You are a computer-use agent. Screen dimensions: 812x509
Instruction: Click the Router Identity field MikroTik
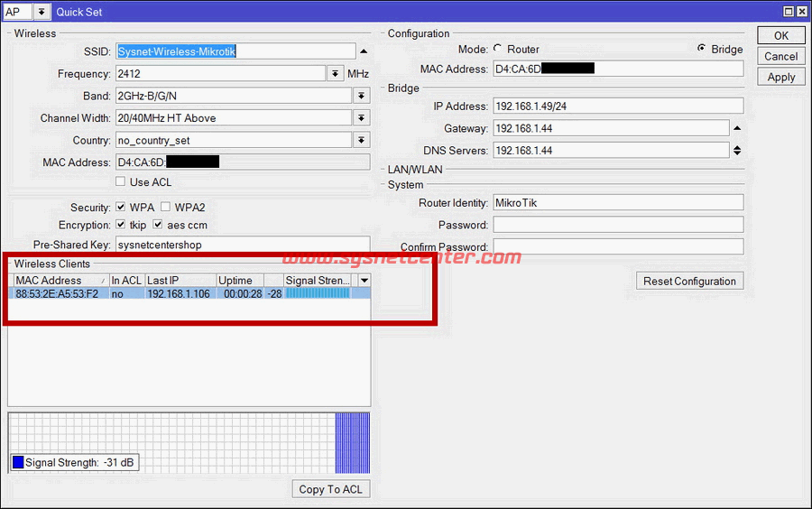(618, 203)
